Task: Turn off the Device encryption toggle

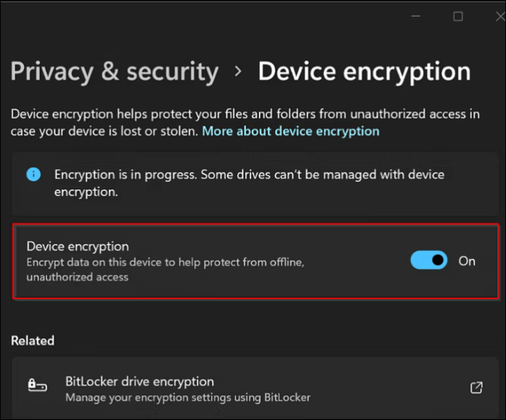Action: point(429,261)
